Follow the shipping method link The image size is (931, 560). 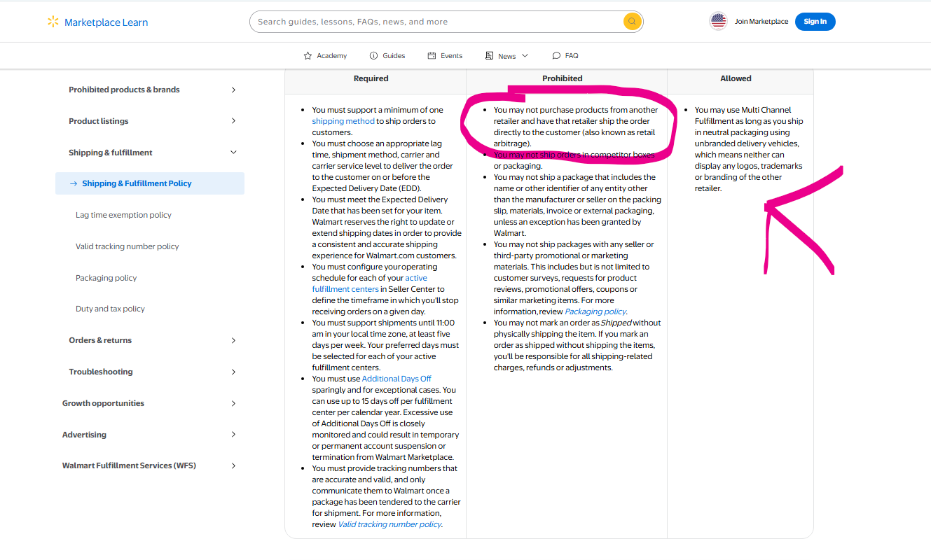tap(343, 121)
